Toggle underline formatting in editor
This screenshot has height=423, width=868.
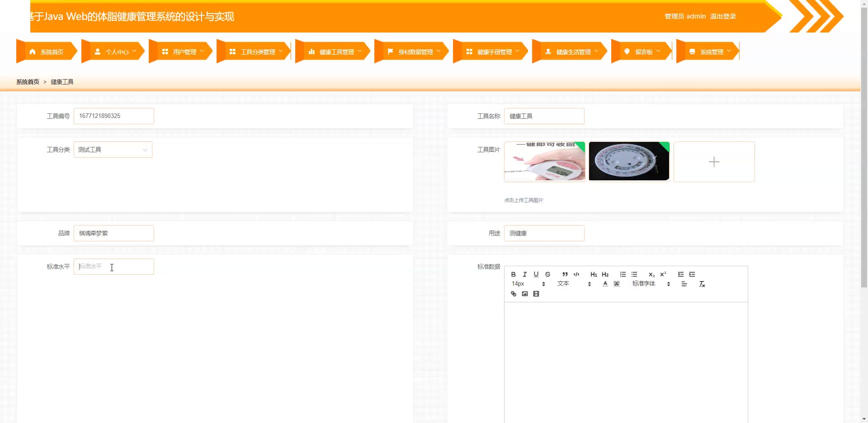click(536, 274)
